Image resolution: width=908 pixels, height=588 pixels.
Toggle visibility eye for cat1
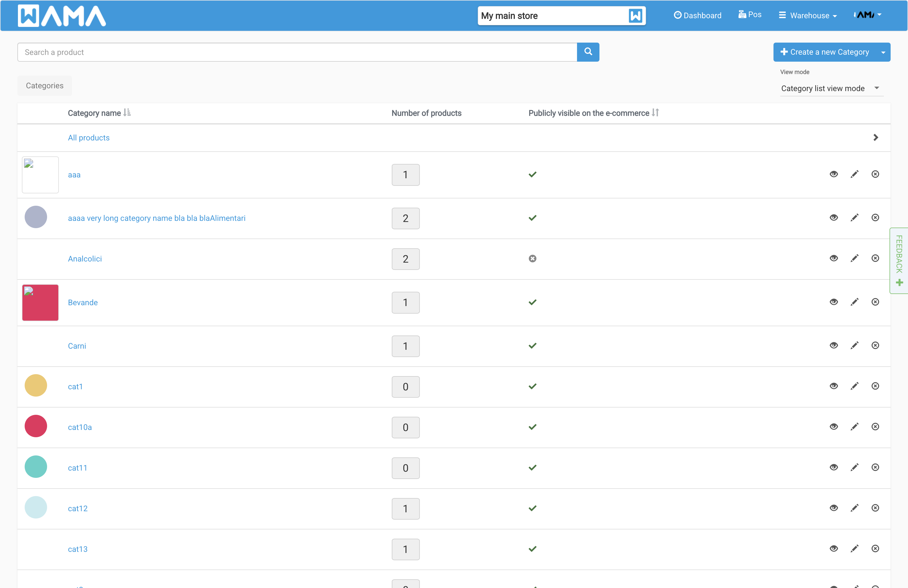click(834, 386)
